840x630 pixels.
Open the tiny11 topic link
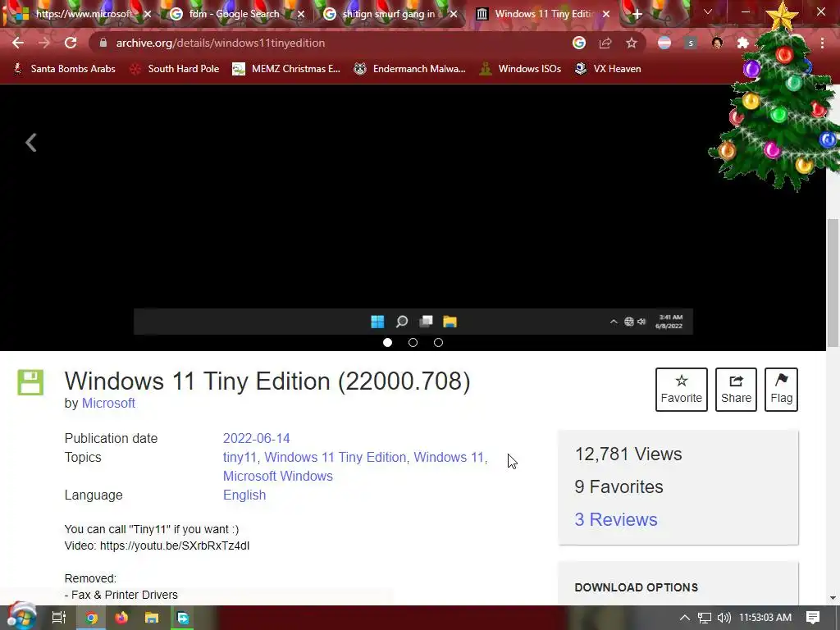click(240, 457)
